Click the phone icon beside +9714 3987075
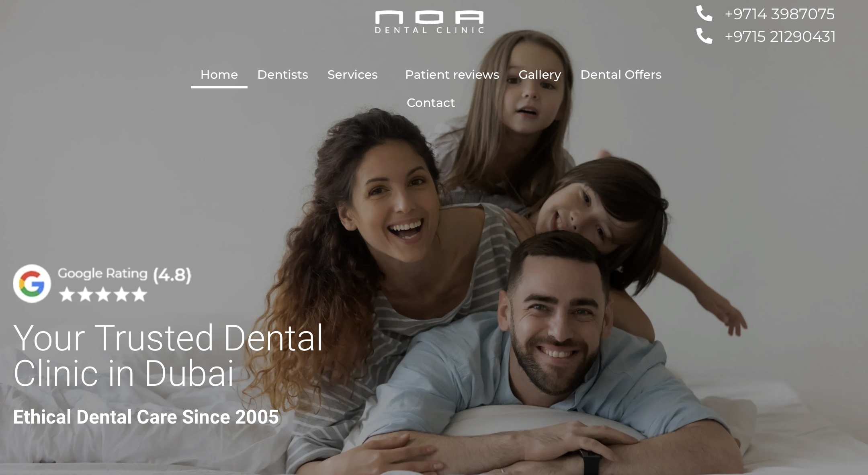Viewport: 868px width, 475px height. pyautogui.click(x=704, y=14)
